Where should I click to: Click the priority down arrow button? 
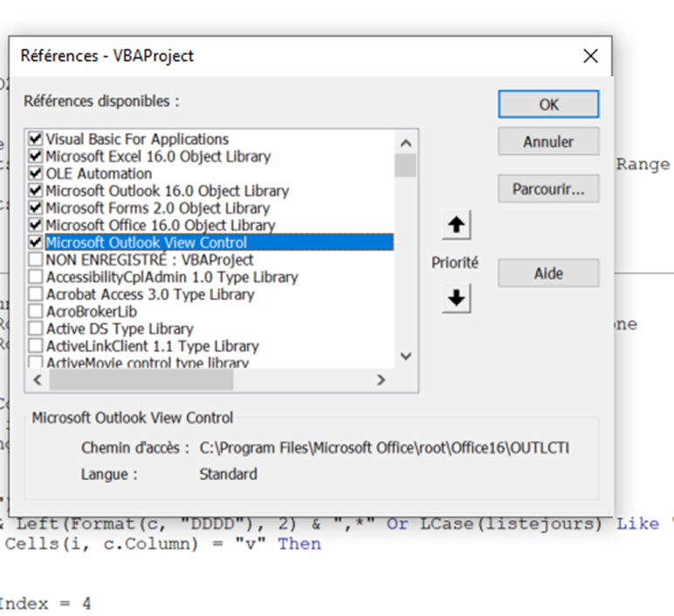[457, 298]
